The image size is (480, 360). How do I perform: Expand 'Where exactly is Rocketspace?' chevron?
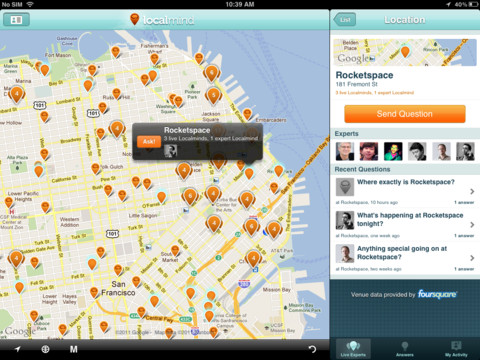pos(472,191)
